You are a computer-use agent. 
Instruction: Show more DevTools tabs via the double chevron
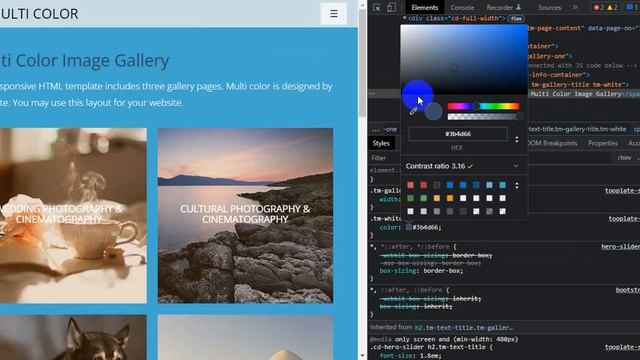tap(575, 7)
